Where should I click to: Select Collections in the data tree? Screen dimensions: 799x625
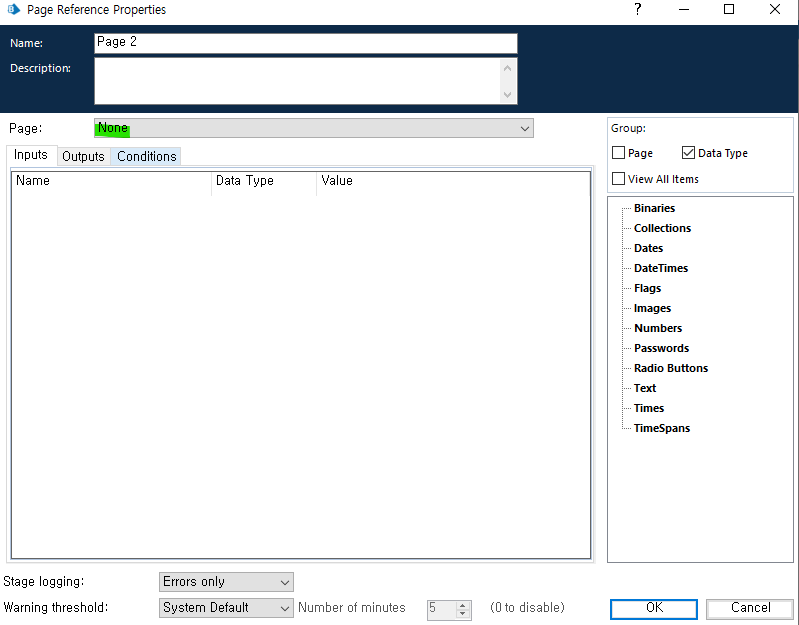click(x=662, y=228)
